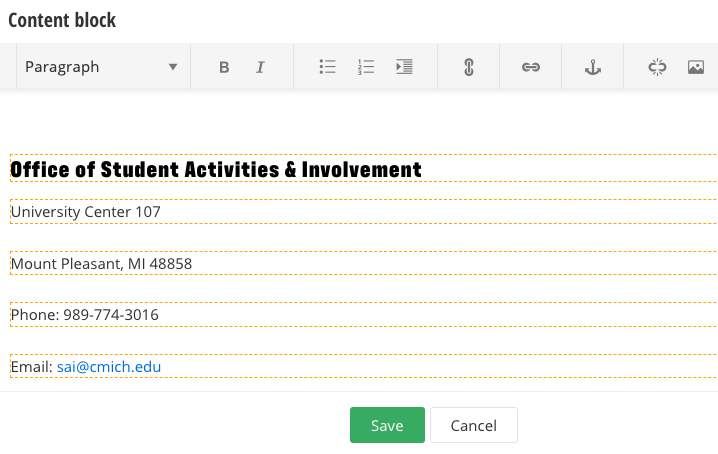Insert an anchor
Screen dimensions: 718x454
click(593, 67)
